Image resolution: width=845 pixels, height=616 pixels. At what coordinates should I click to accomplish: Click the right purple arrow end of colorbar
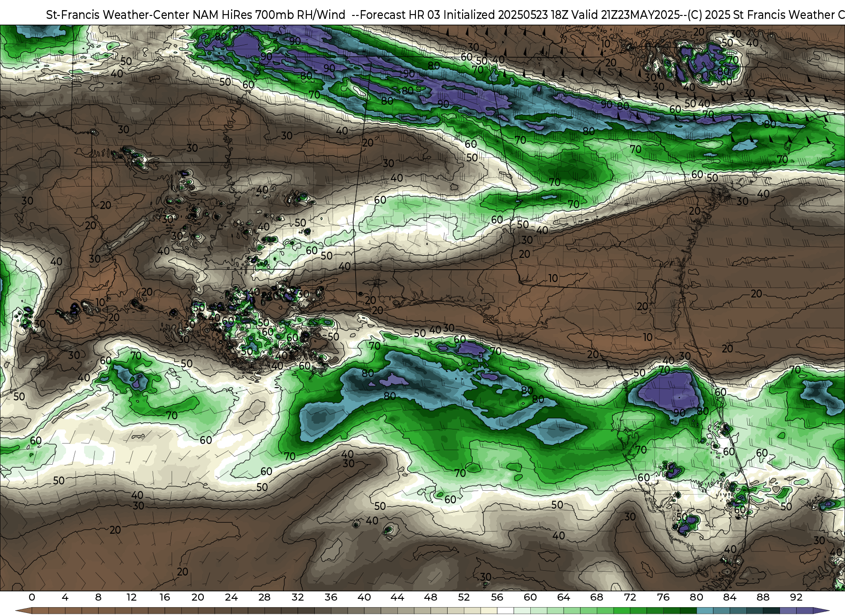(x=821, y=611)
